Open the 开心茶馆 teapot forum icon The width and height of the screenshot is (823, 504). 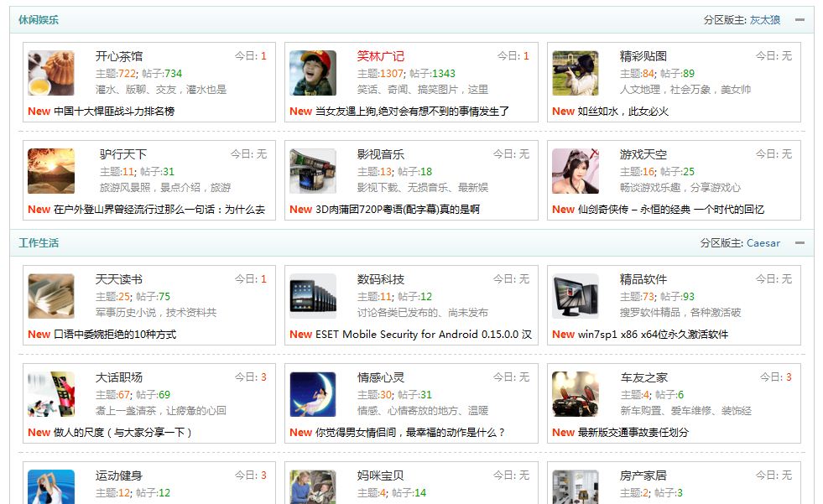(51, 73)
